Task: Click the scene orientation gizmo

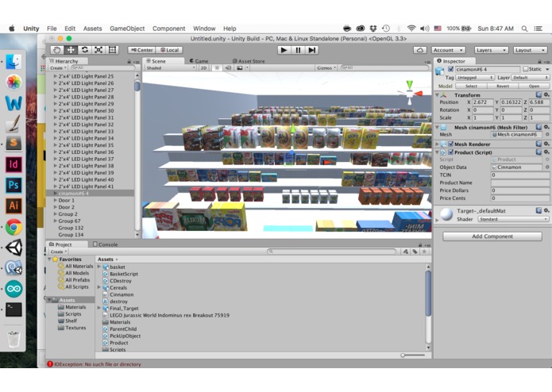Action: (409, 93)
